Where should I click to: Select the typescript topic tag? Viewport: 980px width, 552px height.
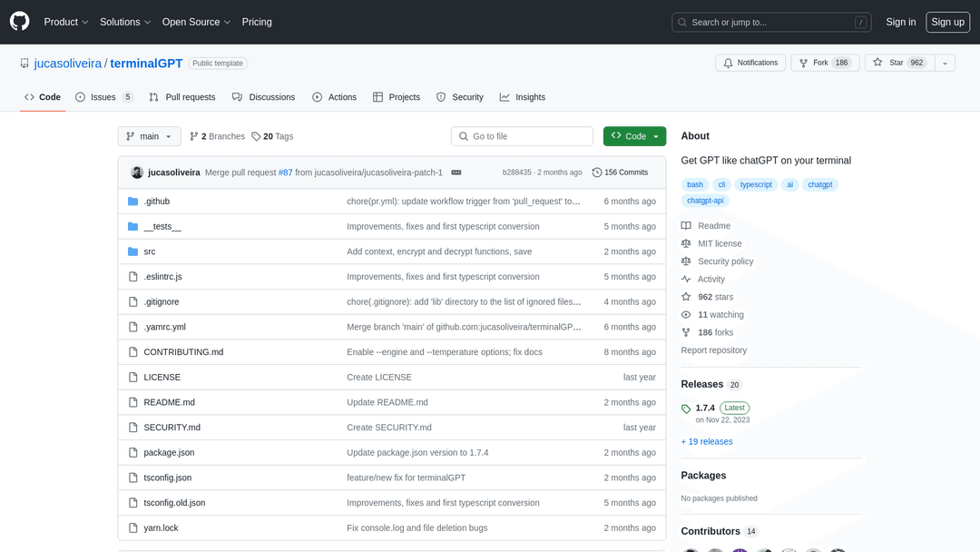pos(756,184)
